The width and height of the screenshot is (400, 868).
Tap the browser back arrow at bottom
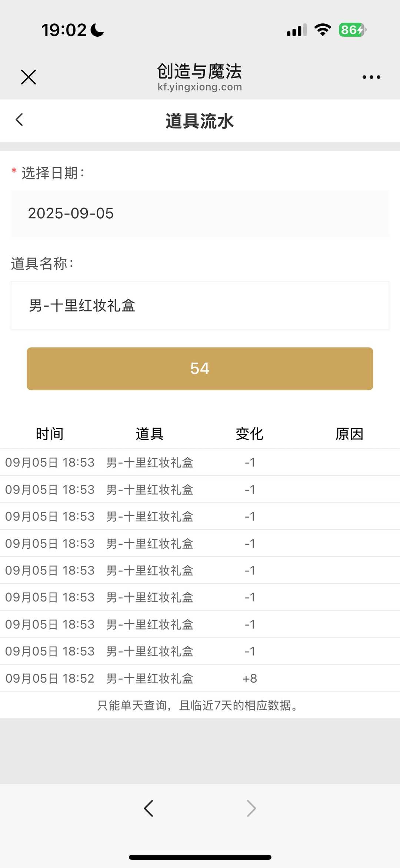pyautogui.click(x=149, y=808)
